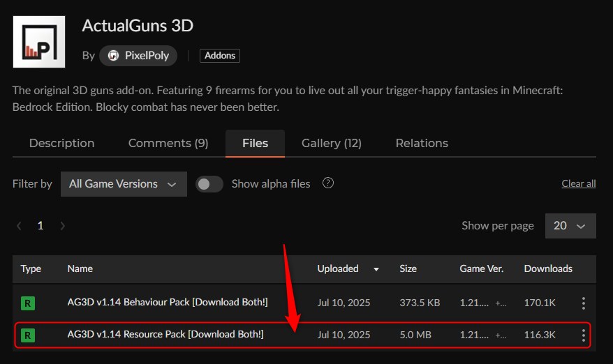Click 116.3K downloads value
The image size is (613, 364).
540,335
